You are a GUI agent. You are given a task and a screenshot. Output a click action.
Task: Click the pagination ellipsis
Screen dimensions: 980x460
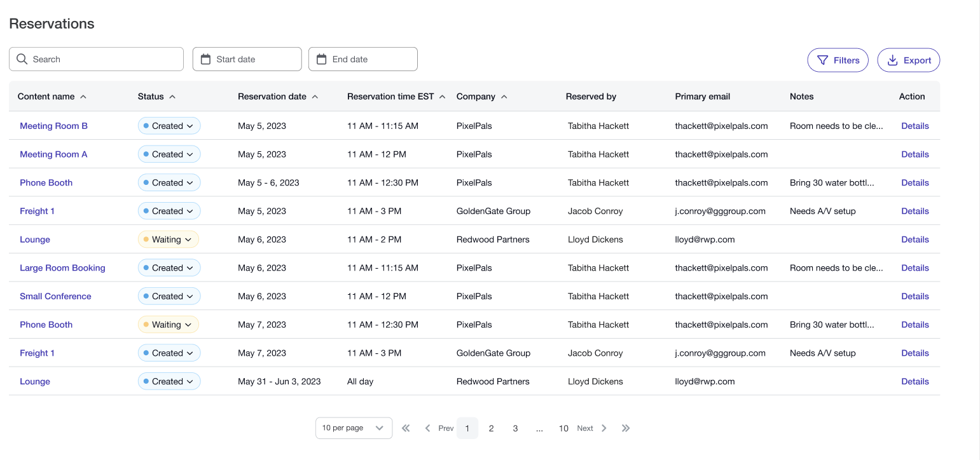[539, 428]
